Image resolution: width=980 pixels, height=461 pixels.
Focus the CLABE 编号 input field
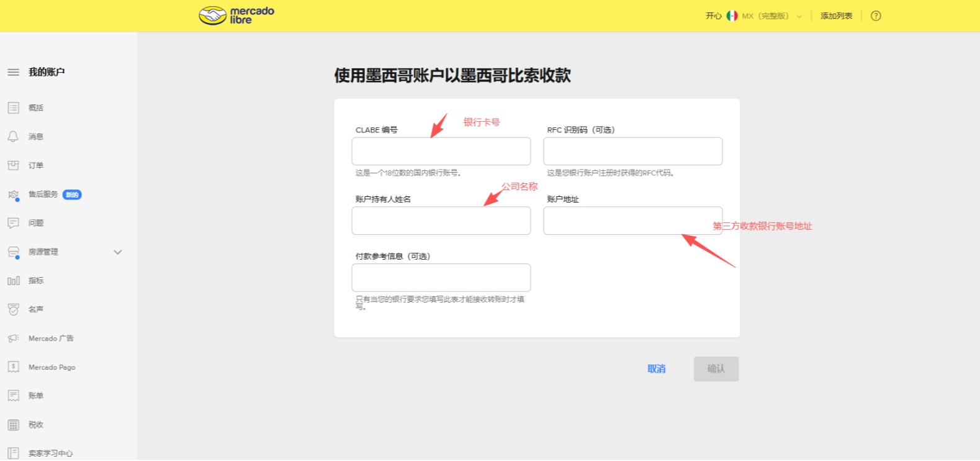pos(441,152)
